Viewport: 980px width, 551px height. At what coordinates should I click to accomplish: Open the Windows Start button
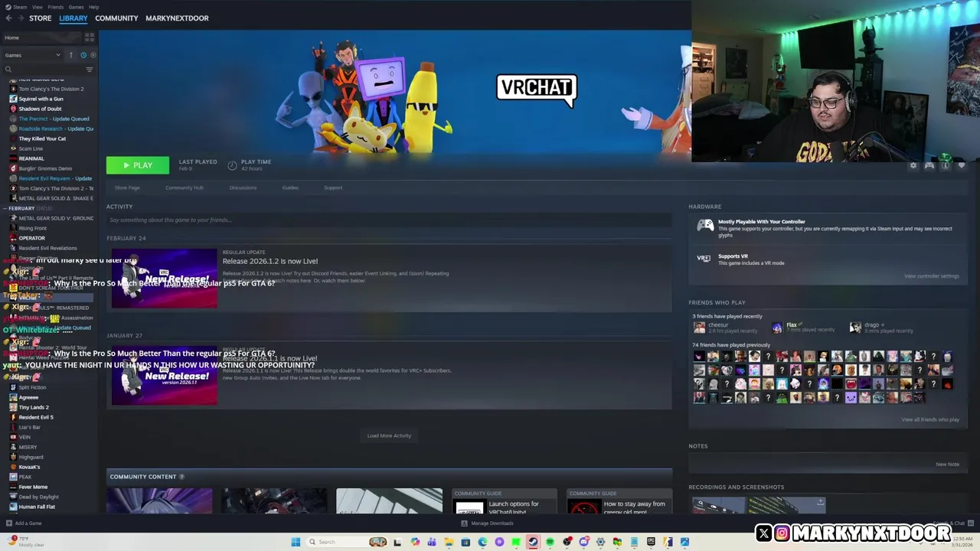click(x=296, y=542)
